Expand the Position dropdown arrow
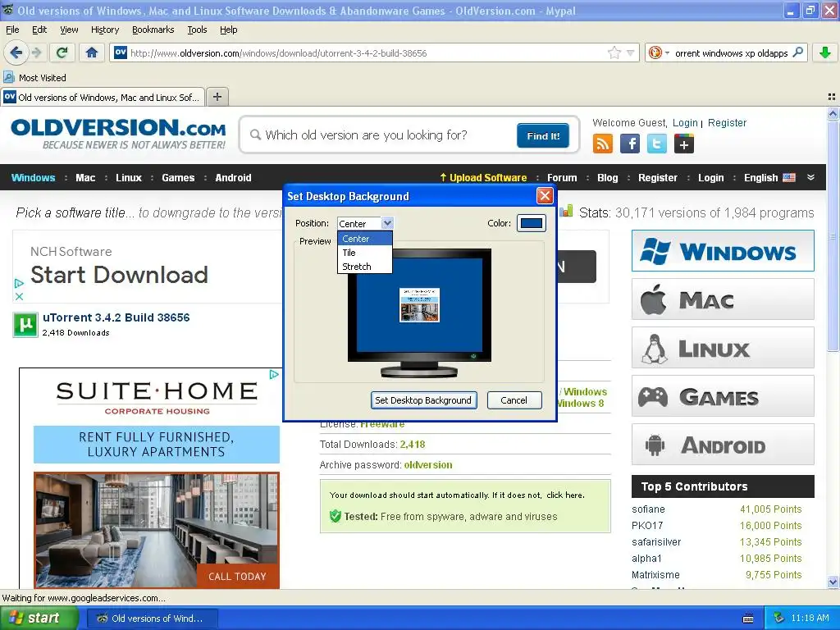 pyautogui.click(x=387, y=223)
